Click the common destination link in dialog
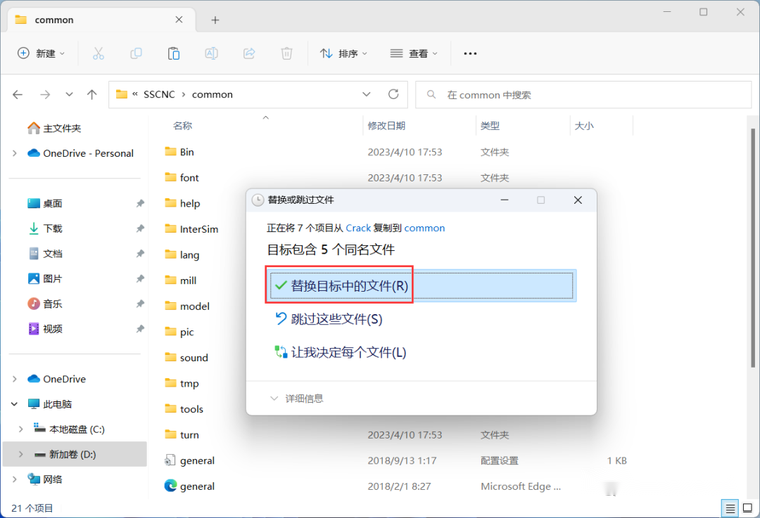This screenshot has width=760, height=518. pos(425,228)
